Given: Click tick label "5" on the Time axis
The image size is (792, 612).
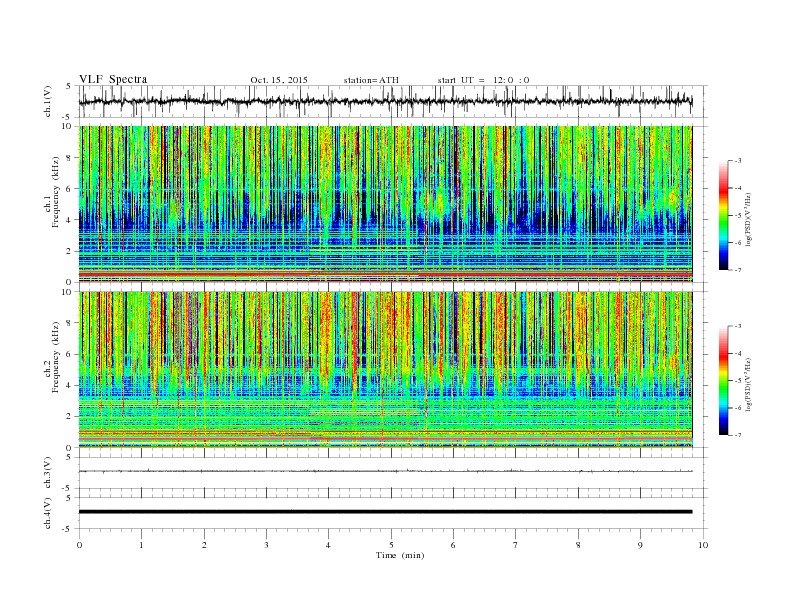Looking at the screenshot, I should tap(391, 545).
